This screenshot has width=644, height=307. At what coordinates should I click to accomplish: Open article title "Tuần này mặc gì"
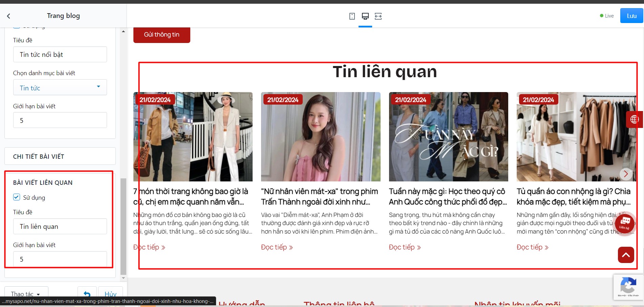click(x=448, y=197)
